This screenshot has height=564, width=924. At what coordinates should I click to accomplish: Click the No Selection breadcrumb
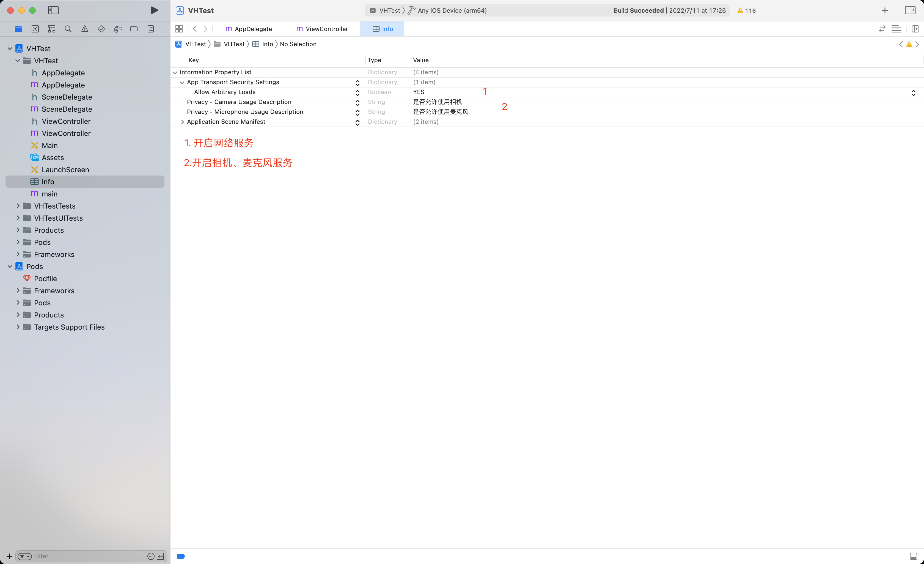click(x=298, y=44)
